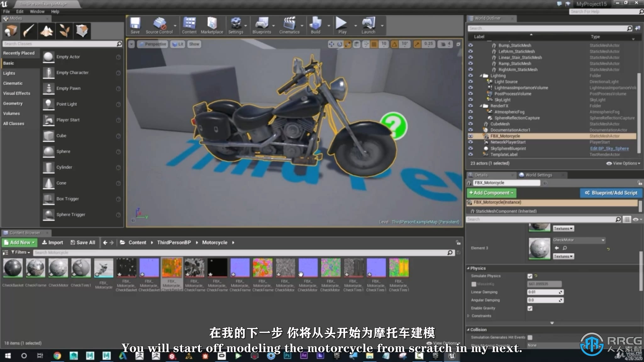The image size is (644, 362).
Task: Toggle Simulate Physics checkbox
Action: point(530,276)
